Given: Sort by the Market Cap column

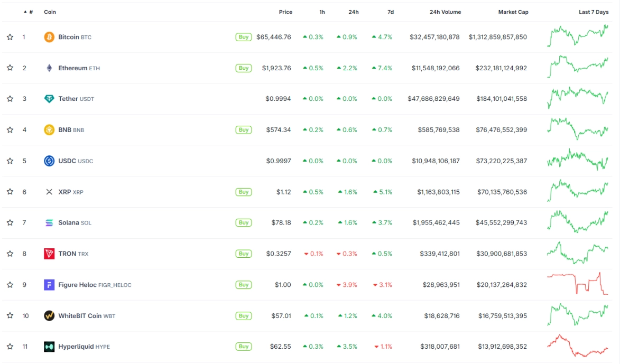Looking at the screenshot, I should [513, 12].
